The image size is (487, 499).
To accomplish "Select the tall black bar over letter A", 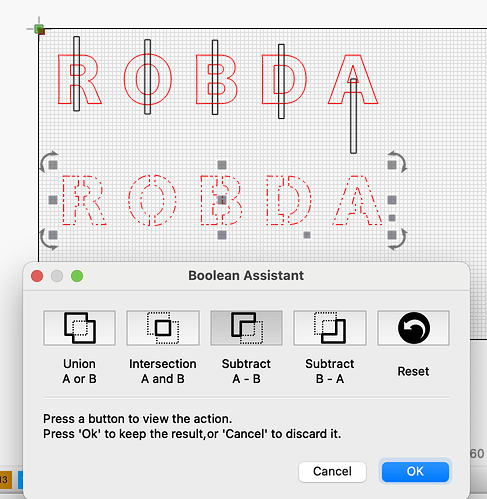I will coord(353,116).
